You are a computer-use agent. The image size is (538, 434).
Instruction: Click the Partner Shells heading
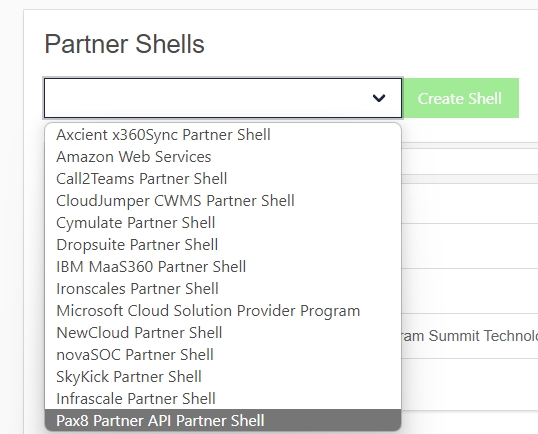[125, 44]
